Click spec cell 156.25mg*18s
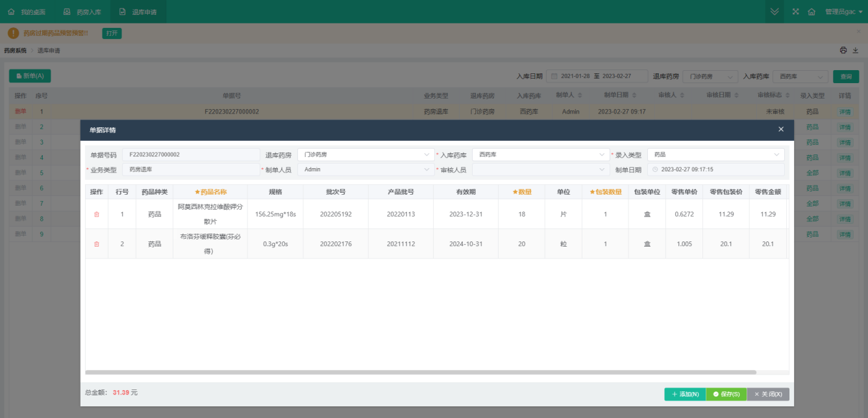 (x=275, y=214)
